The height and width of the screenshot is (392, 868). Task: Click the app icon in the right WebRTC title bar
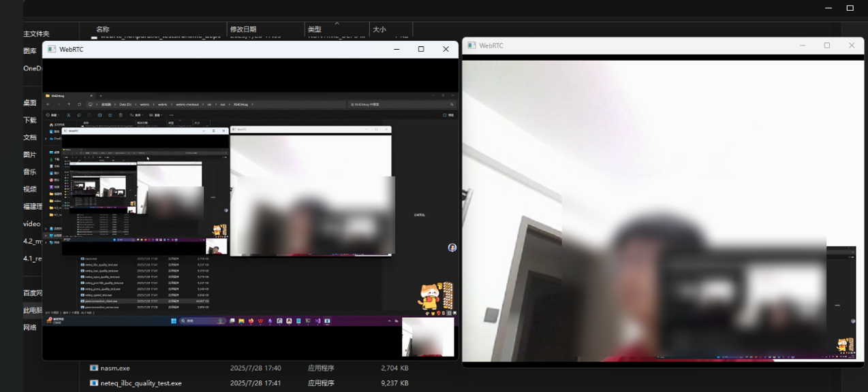471,46
